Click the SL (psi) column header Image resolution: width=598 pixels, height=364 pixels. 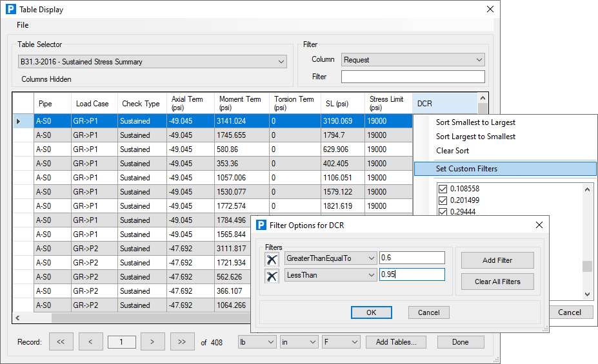343,103
